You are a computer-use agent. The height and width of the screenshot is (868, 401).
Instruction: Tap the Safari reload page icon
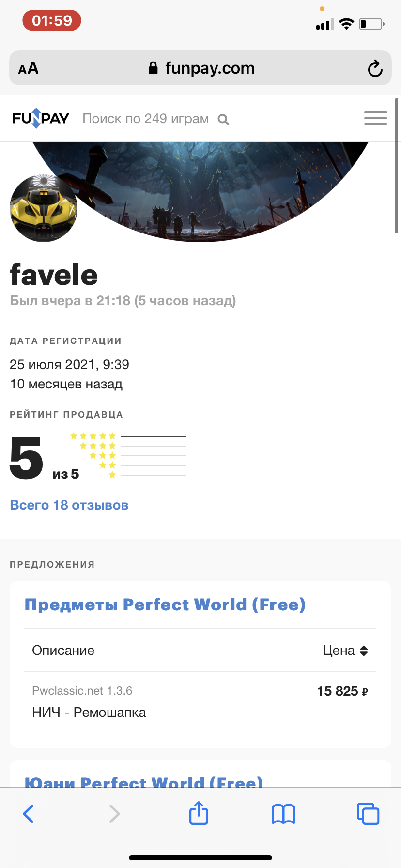point(375,69)
